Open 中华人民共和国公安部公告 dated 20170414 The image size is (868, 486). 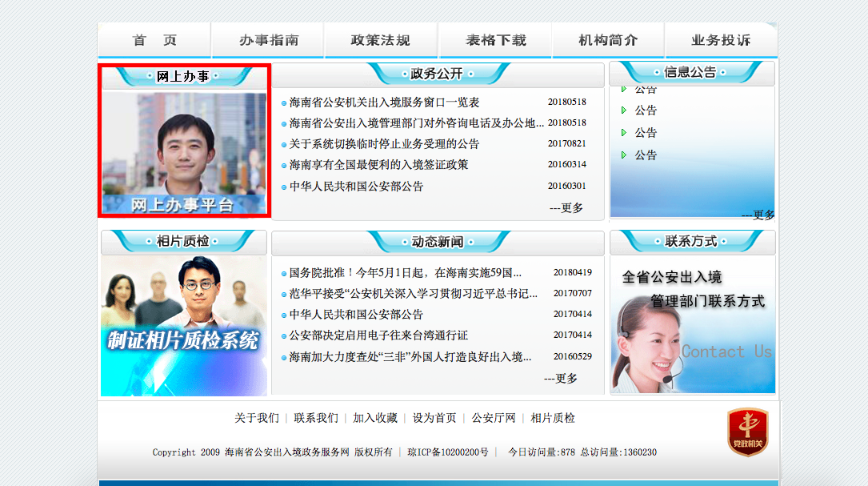[x=356, y=314]
